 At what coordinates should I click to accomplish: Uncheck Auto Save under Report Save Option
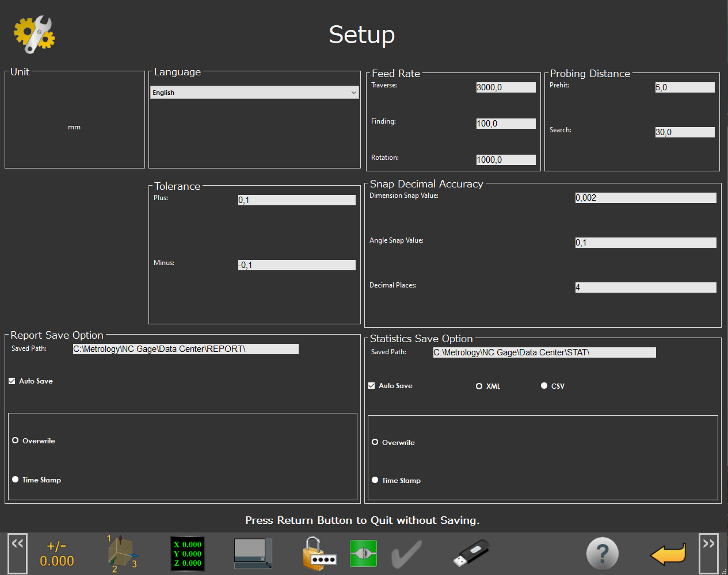tap(12, 381)
